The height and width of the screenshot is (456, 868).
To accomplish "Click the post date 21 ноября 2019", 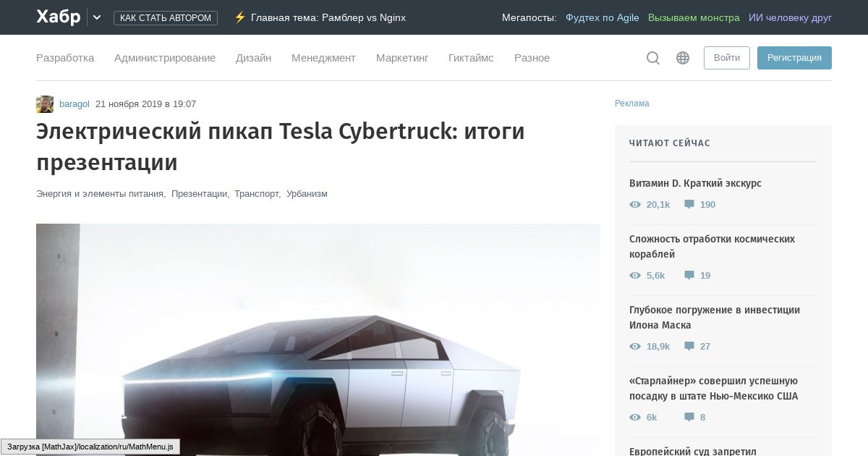I will point(145,104).
